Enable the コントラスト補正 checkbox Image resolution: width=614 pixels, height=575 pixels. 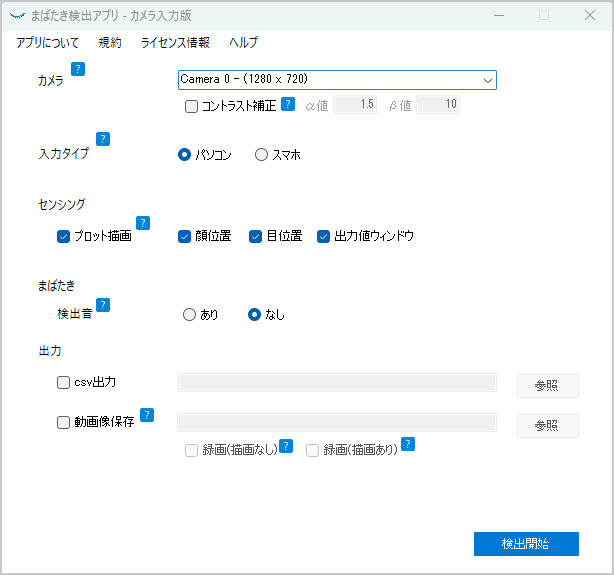pyautogui.click(x=191, y=107)
